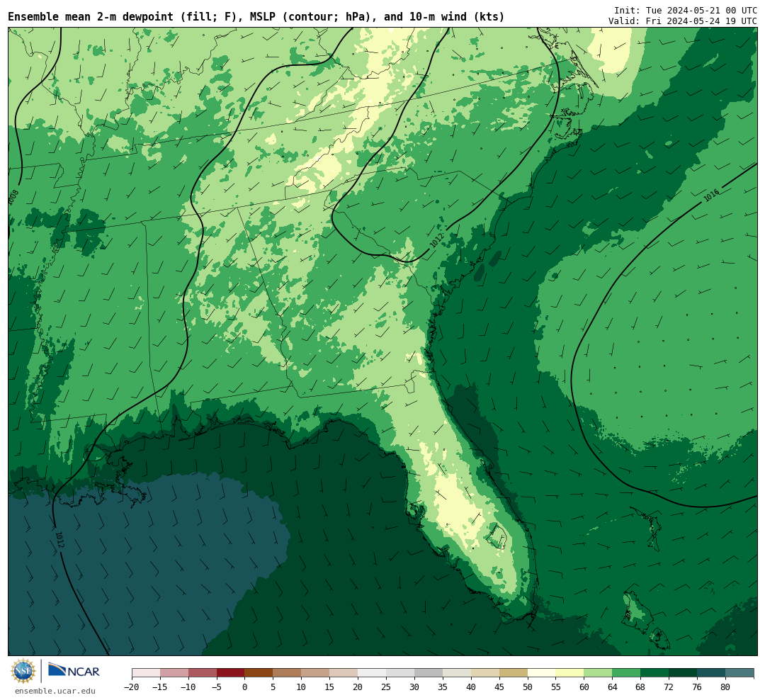The width and height of the screenshot is (765, 700).
Task: Pick the 20 to 25 colorbar swatch
Action: pos(373,673)
